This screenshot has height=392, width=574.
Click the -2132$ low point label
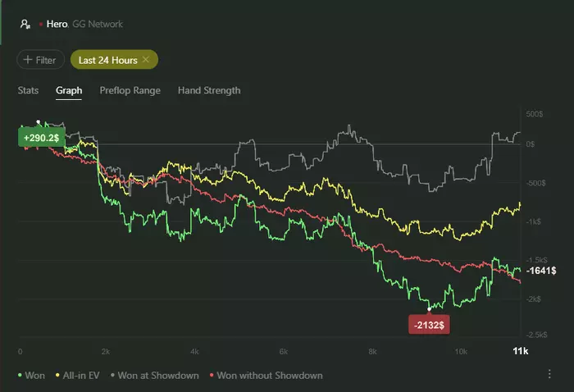pyautogui.click(x=429, y=326)
